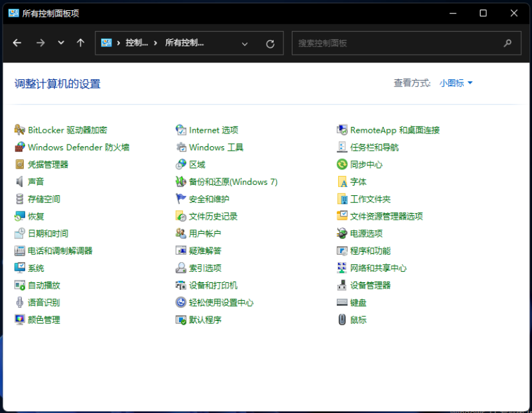Screen dimensions: 532x413
Task: Click the 鼠标 mouse icon
Action: (342, 320)
